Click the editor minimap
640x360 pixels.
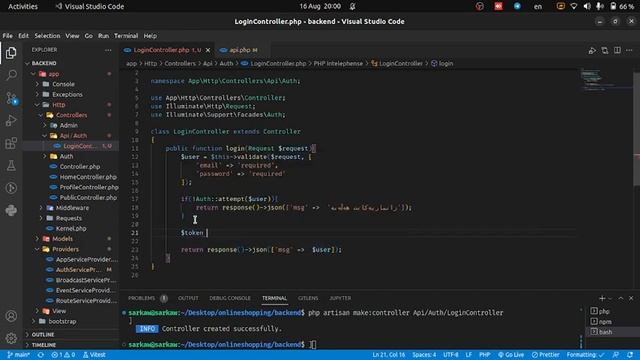[606, 80]
